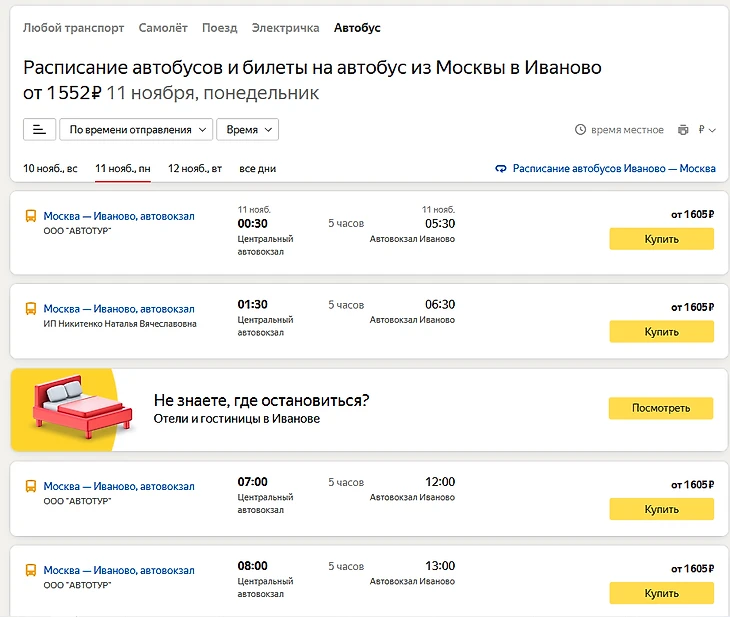This screenshot has height=617, width=730.
Task: Open the По времени отправления sort dropdown
Action: pos(136,130)
